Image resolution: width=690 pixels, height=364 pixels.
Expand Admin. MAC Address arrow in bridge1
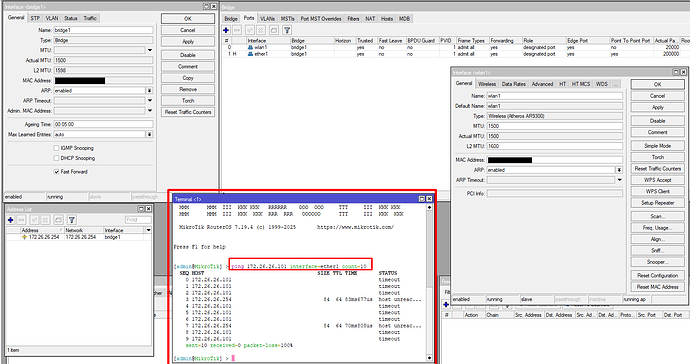pos(150,111)
